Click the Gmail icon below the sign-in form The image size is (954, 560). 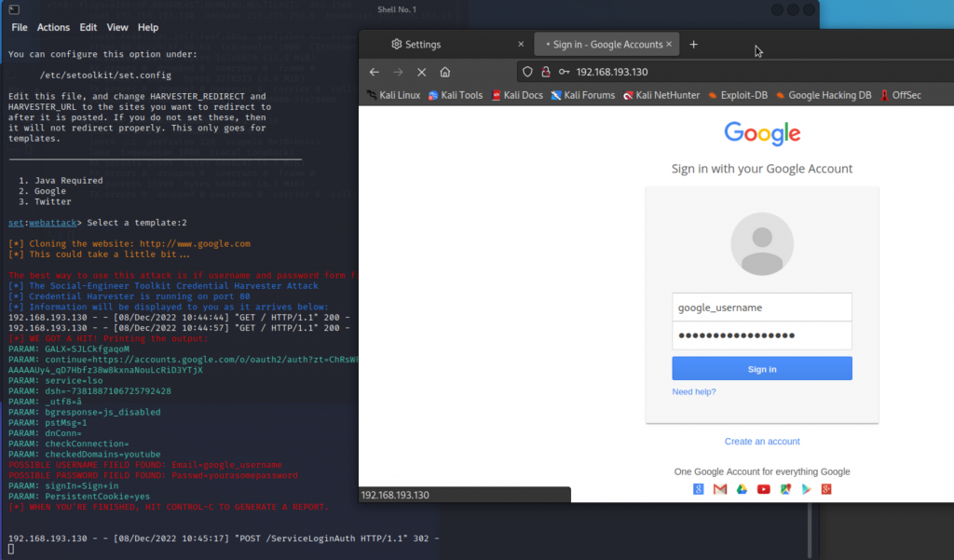click(720, 489)
